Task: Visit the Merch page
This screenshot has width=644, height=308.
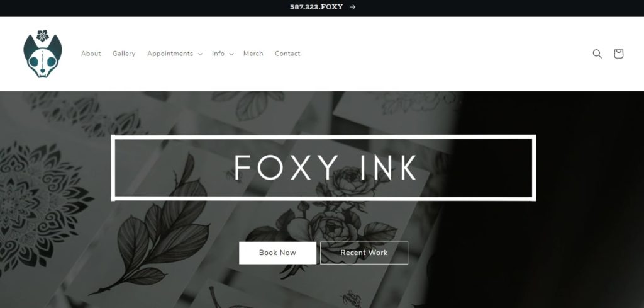Action: tap(253, 54)
